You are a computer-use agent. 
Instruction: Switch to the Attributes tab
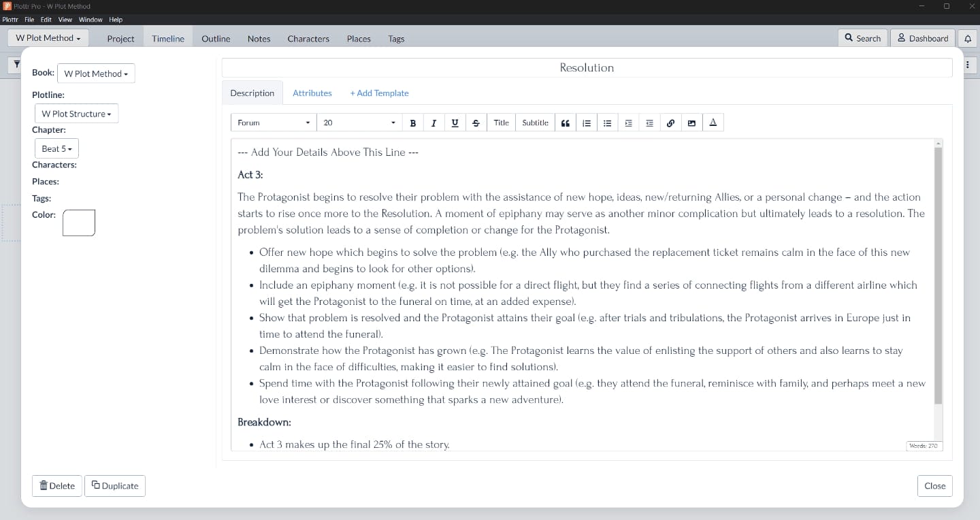click(x=312, y=93)
